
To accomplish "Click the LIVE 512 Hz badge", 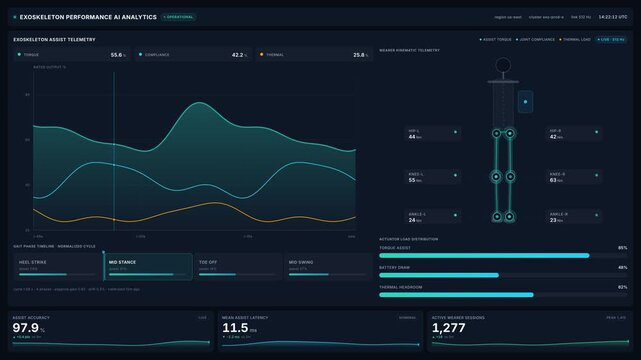I will pos(611,40).
